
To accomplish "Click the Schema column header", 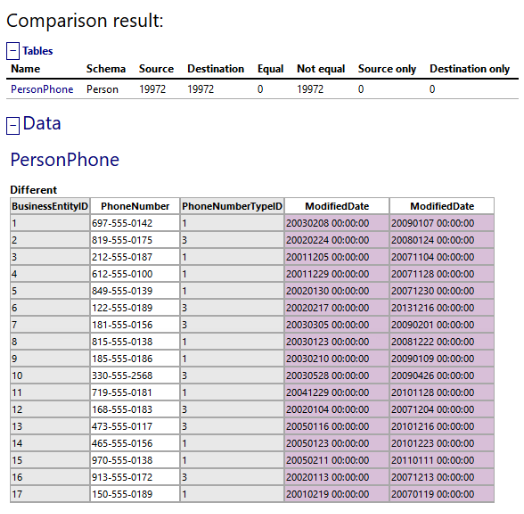I will pos(106,69).
